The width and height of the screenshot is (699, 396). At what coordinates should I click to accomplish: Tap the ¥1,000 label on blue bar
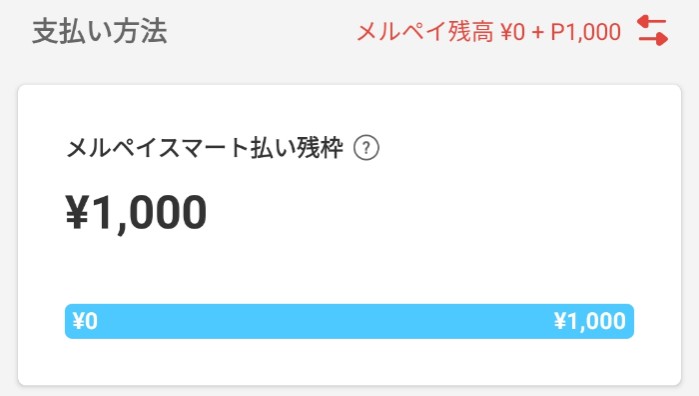[x=590, y=321]
